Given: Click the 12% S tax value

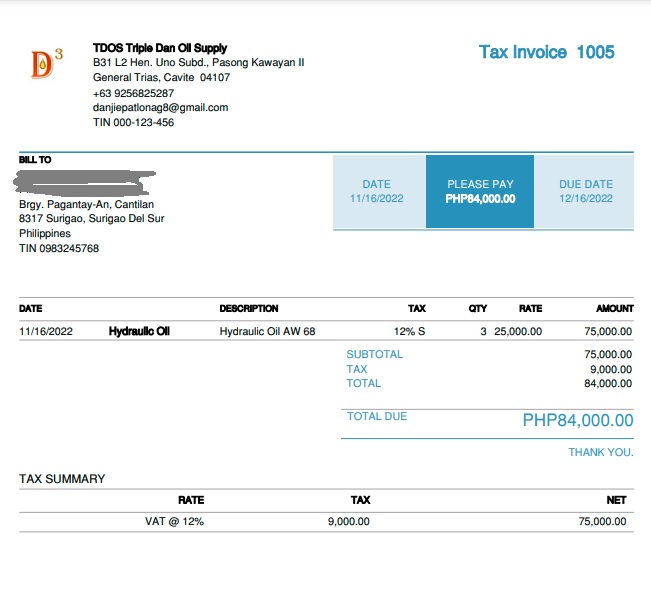Looking at the screenshot, I should click(409, 332).
